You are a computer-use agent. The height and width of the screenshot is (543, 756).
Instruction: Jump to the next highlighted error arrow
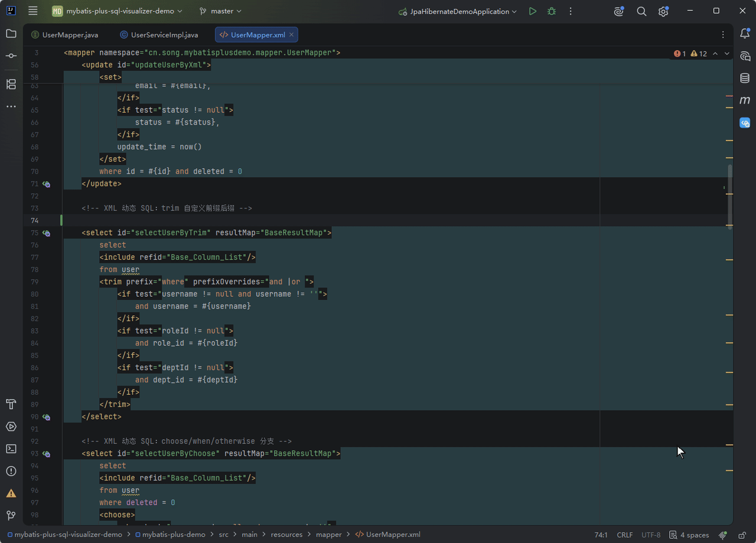[x=727, y=54]
